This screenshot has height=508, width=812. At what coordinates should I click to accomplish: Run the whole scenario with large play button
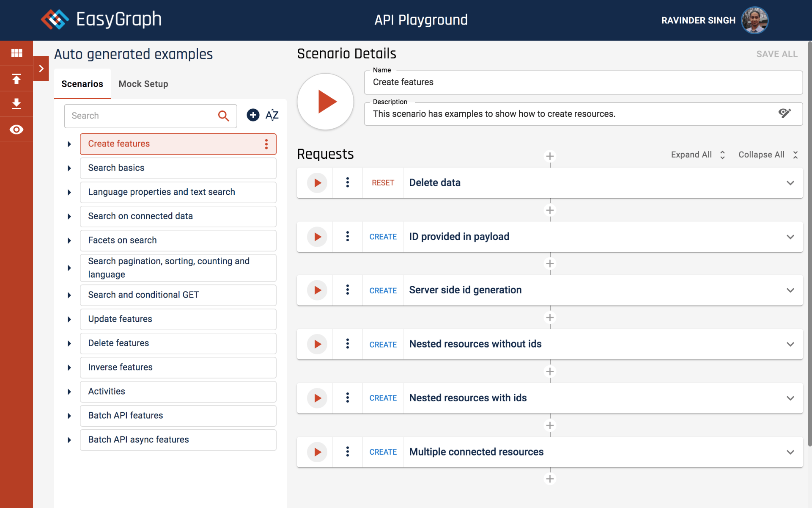(x=326, y=102)
